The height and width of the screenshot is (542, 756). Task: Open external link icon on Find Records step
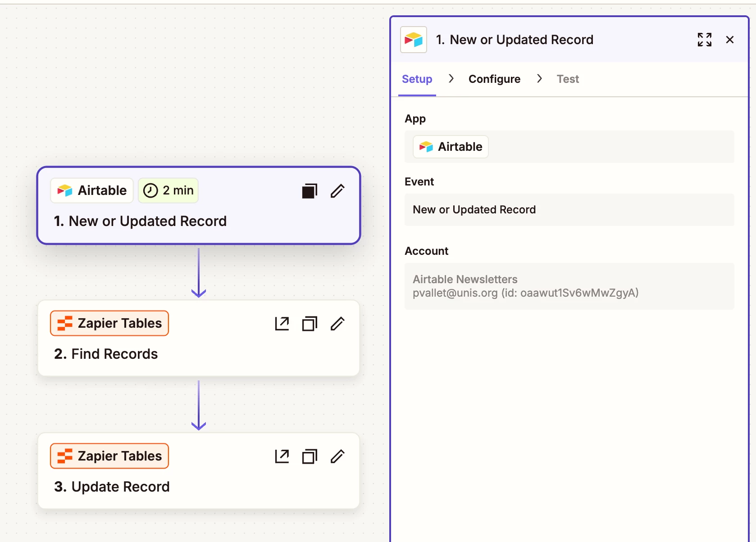282,324
